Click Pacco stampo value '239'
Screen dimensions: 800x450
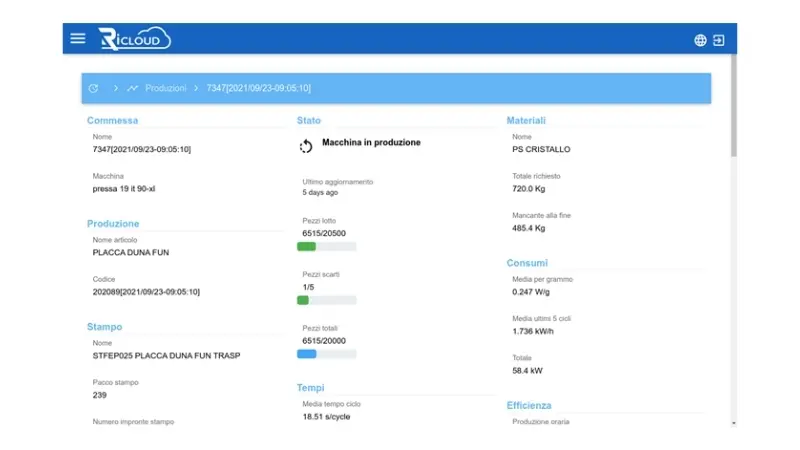99,395
